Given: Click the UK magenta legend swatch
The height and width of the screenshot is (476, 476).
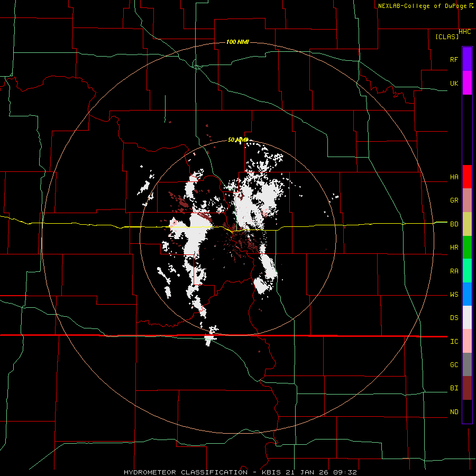Looking at the screenshot, I should [x=467, y=83].
